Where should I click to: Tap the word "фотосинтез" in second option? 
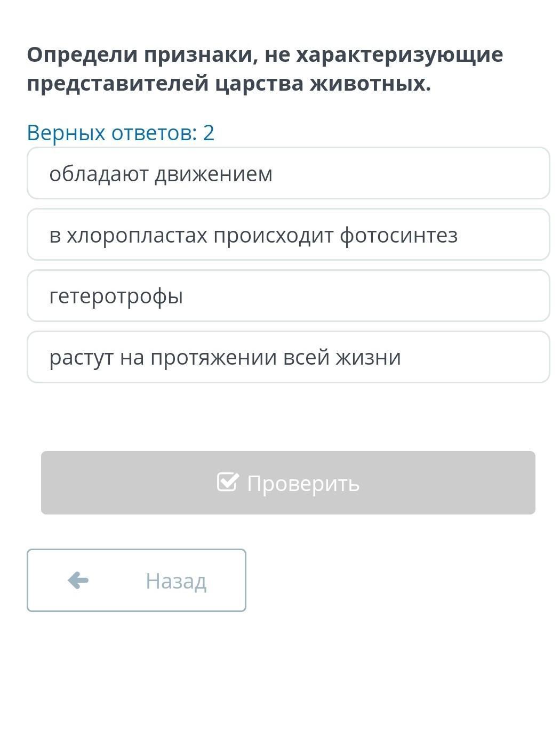pos(398,235)
